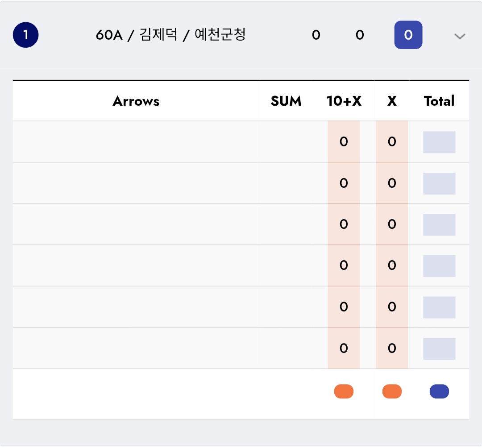
Task: Click first row 10+X count value
Action: (x=344, y=142)
